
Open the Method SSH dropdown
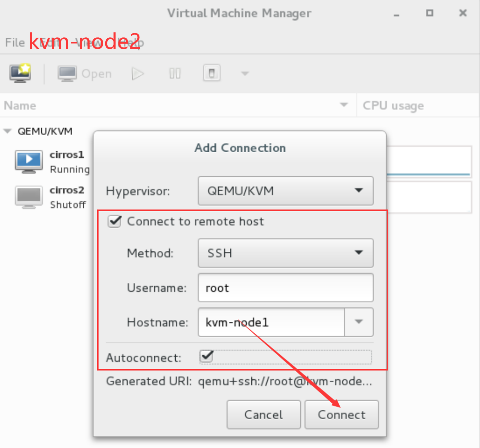click(285, 253)
